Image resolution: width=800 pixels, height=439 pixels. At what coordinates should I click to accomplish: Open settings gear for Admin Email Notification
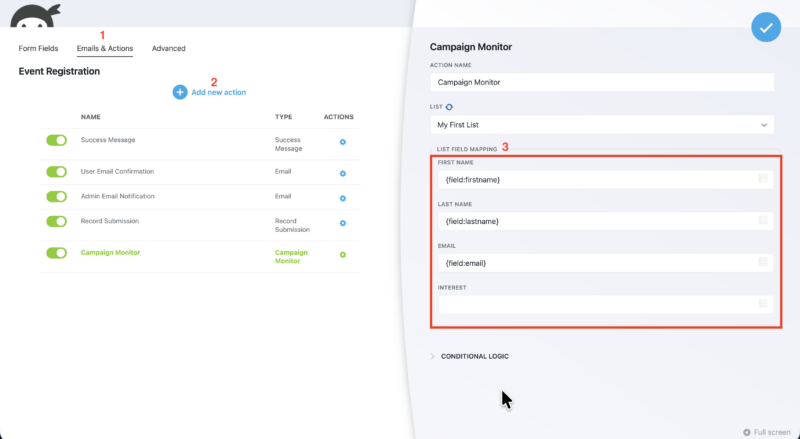343,198
